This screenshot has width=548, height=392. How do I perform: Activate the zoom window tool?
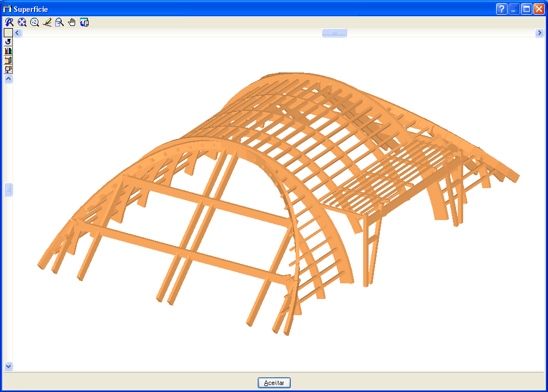tap(59, 22)
